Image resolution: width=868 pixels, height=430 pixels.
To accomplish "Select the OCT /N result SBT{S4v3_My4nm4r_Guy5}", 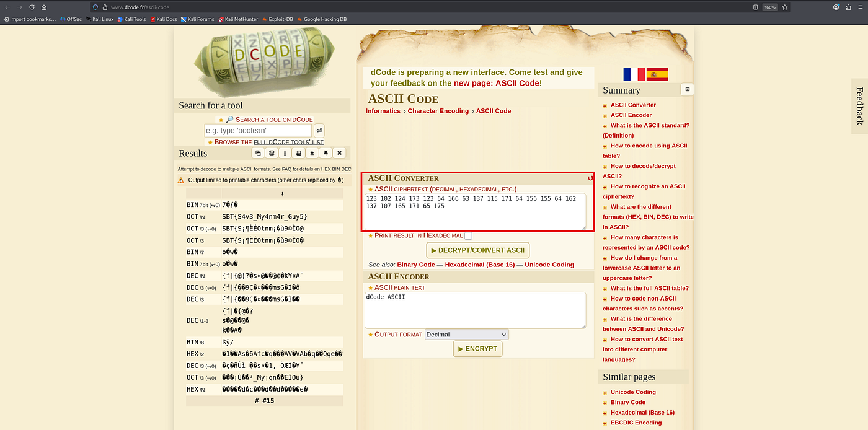I will [265, 217].
